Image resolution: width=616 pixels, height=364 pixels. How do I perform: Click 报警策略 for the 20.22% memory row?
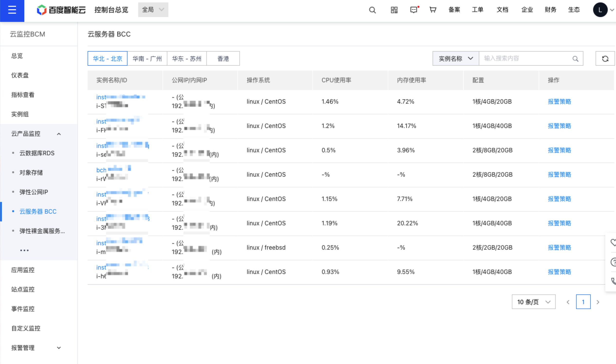(x=559, y=223)
